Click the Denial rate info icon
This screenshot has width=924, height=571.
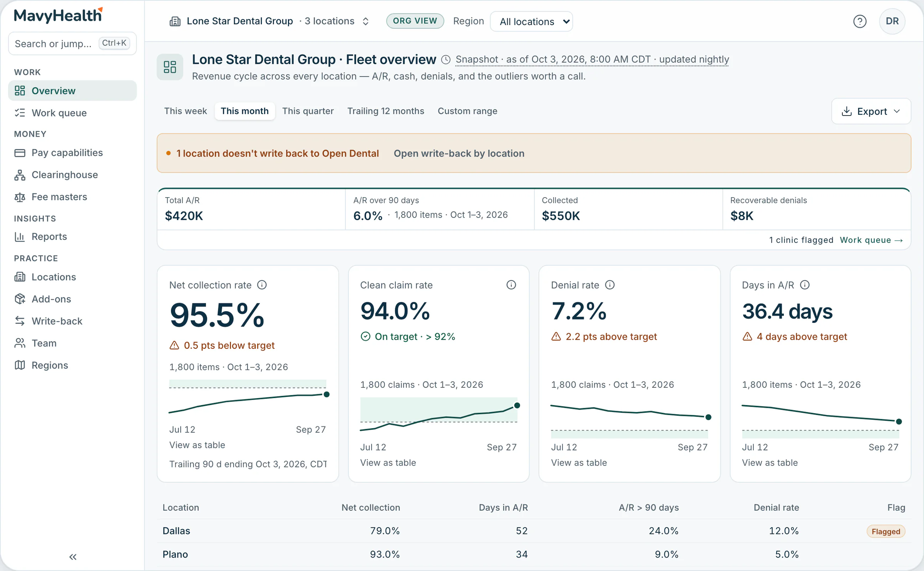click(610, 285)
